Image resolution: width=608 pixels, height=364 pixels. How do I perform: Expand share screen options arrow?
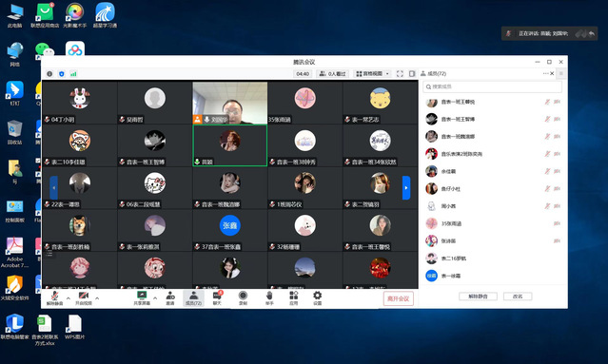click(155, 298)
